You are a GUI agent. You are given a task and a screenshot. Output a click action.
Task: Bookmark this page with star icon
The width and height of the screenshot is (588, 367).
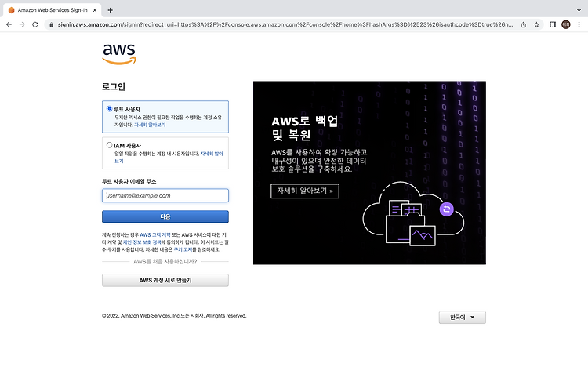pos(536,24)
